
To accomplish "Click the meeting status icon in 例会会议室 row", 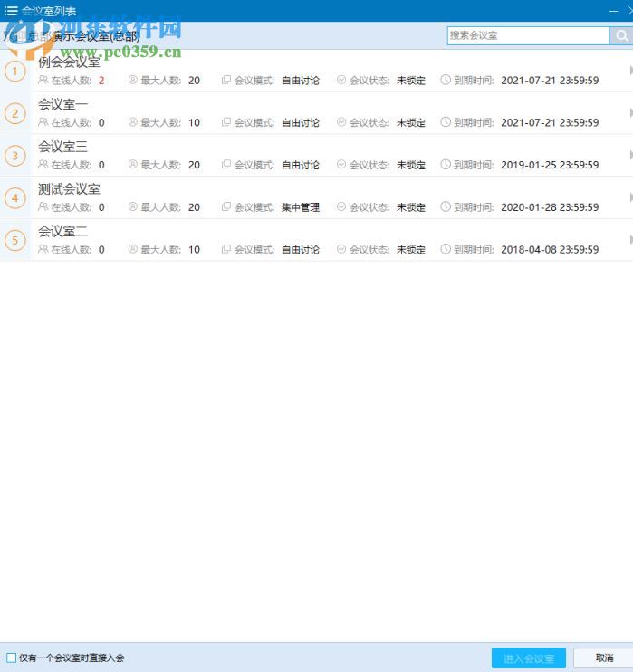I will tap(341, 80).
